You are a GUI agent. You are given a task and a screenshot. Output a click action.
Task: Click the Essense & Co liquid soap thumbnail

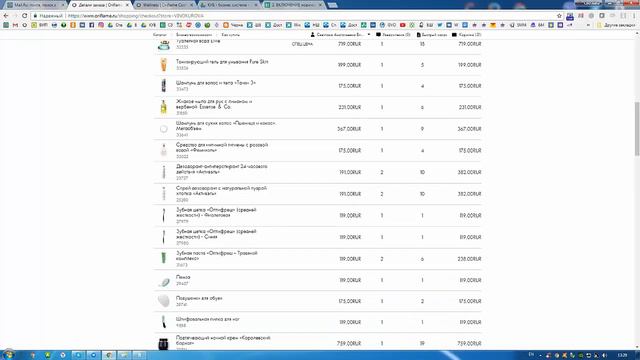[164, 107]
